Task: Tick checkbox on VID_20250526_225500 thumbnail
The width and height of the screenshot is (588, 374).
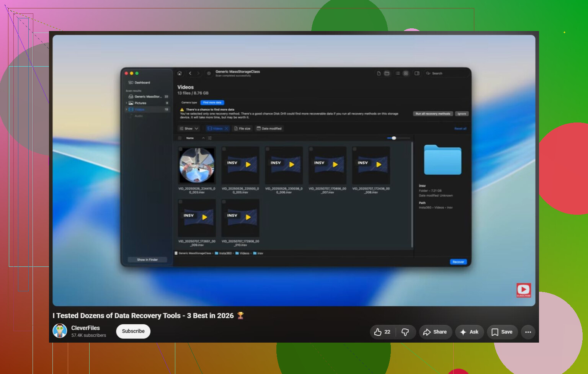Action: click(224, 149)
